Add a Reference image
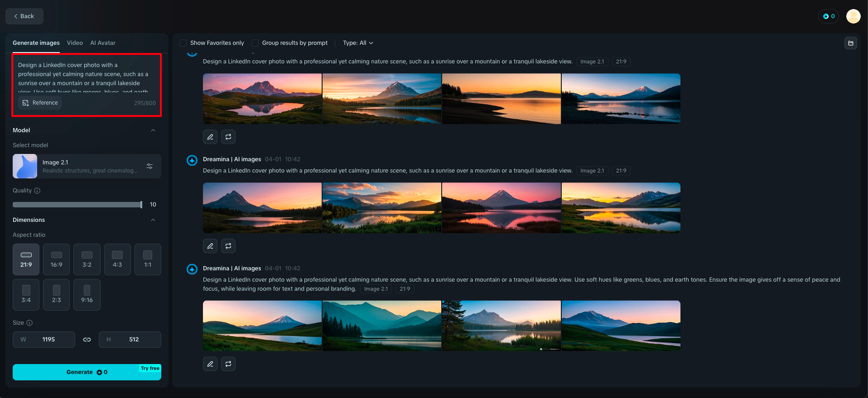This screenshot has width=868, height=398. (40, 103)
